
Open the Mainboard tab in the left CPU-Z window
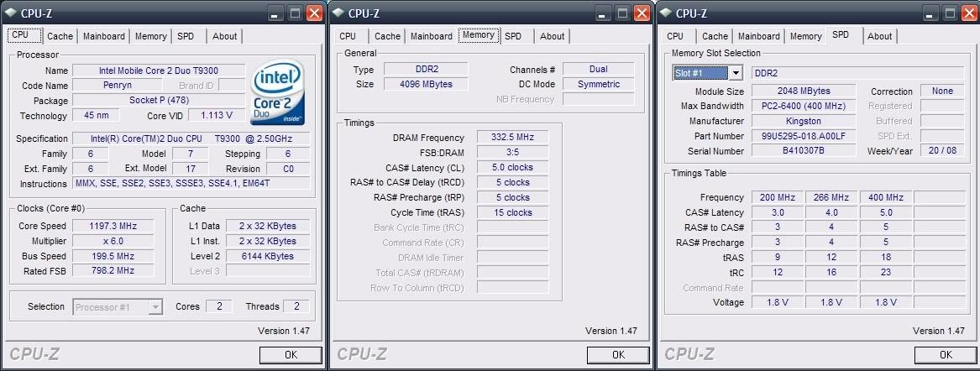click(x=104, y=36)
